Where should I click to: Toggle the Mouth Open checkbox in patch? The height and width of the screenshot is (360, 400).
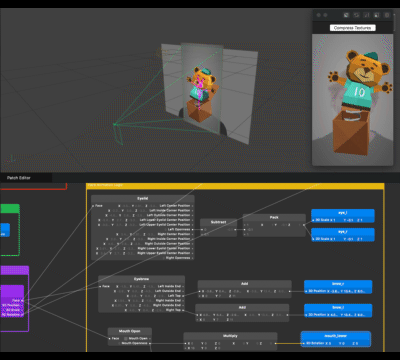pos(126,338)
